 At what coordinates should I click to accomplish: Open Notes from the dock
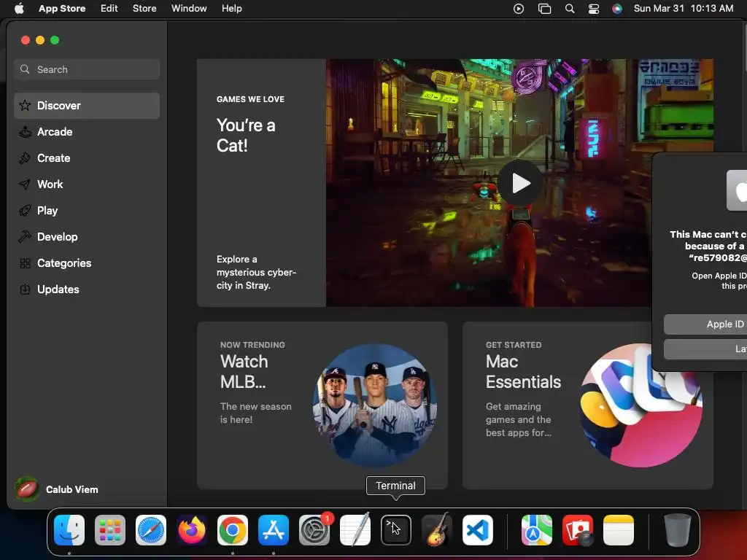click(x=619, y=530)
